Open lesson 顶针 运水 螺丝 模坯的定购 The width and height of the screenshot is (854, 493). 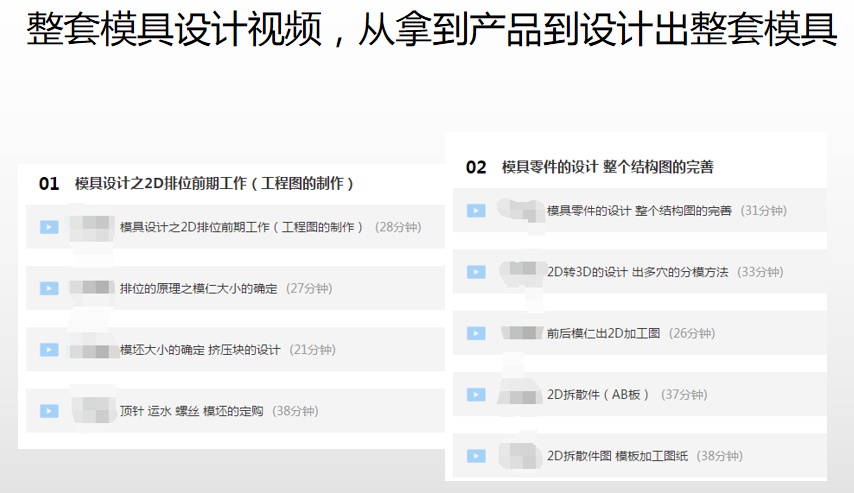tap(191, 411)
